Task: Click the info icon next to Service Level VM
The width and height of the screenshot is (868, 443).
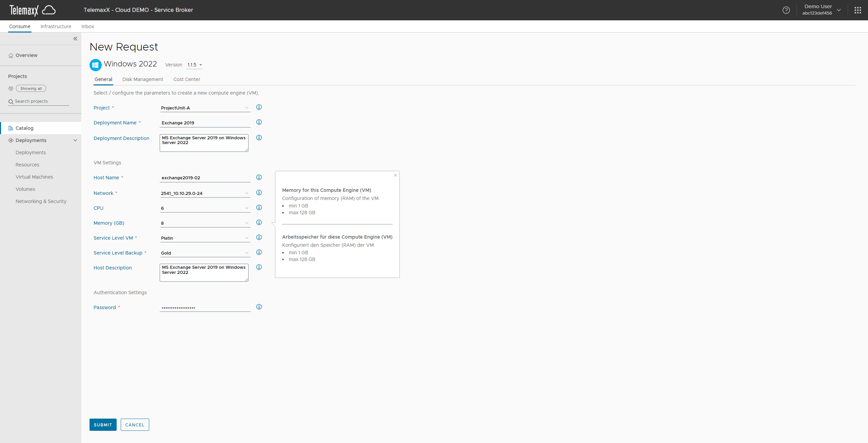Action: click(x=259, y=237)
